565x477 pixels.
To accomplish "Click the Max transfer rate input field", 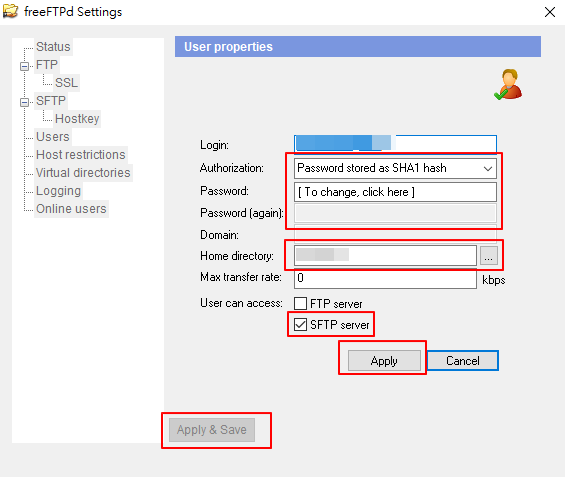I will [x=385, y=278].
